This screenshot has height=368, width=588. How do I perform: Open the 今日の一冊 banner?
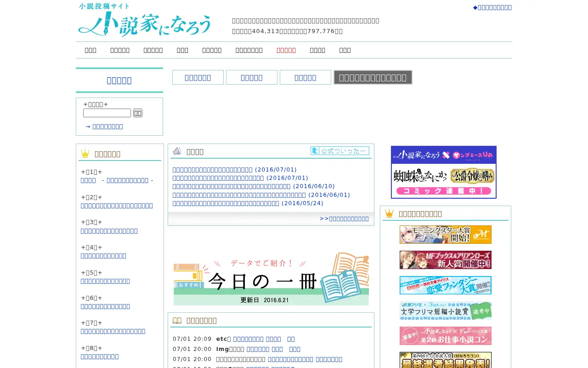pyautogui.click(x=271, y=278)
